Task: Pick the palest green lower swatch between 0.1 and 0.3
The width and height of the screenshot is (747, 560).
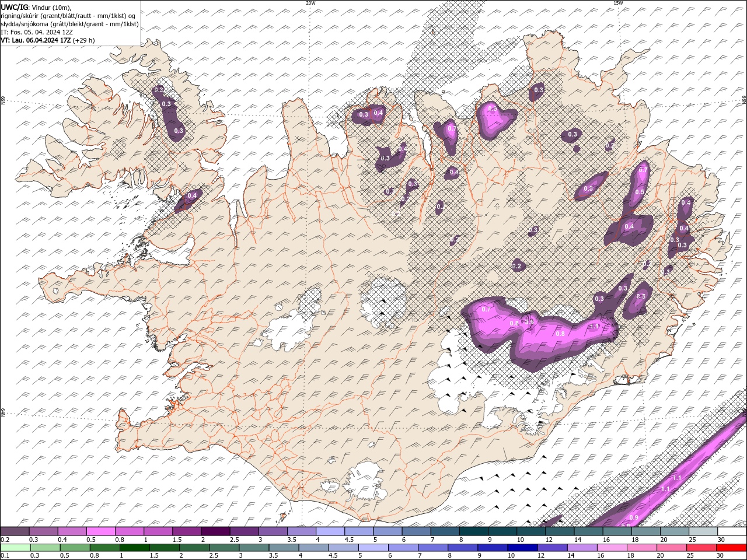Action: [x=15, y=548]
